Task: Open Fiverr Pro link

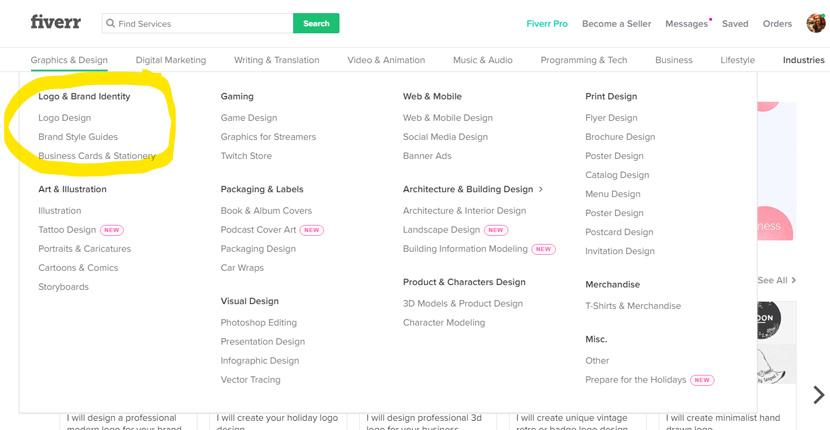Action: click(547, 24)
